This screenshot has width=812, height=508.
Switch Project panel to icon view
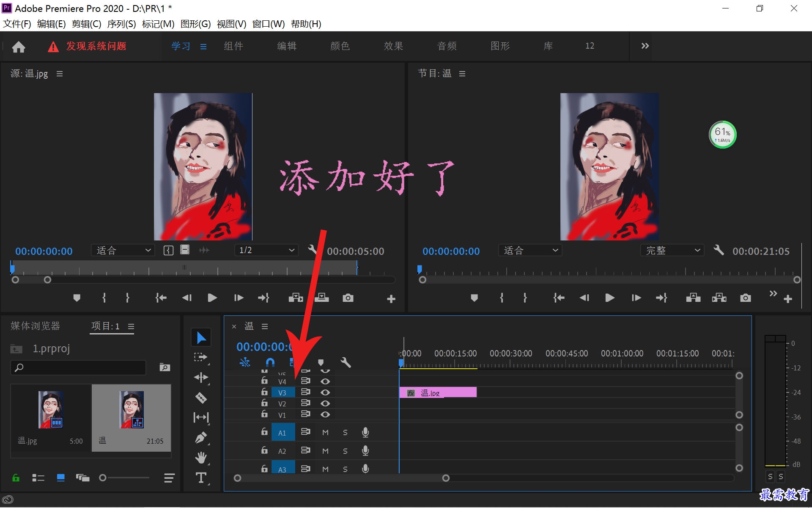tap(60, 478)
